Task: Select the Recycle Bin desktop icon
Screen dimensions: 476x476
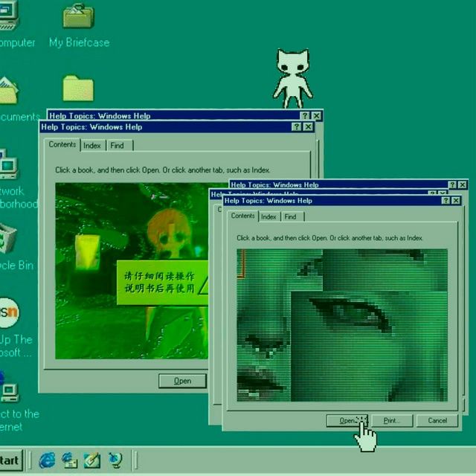Action: (x=7, y=239)
